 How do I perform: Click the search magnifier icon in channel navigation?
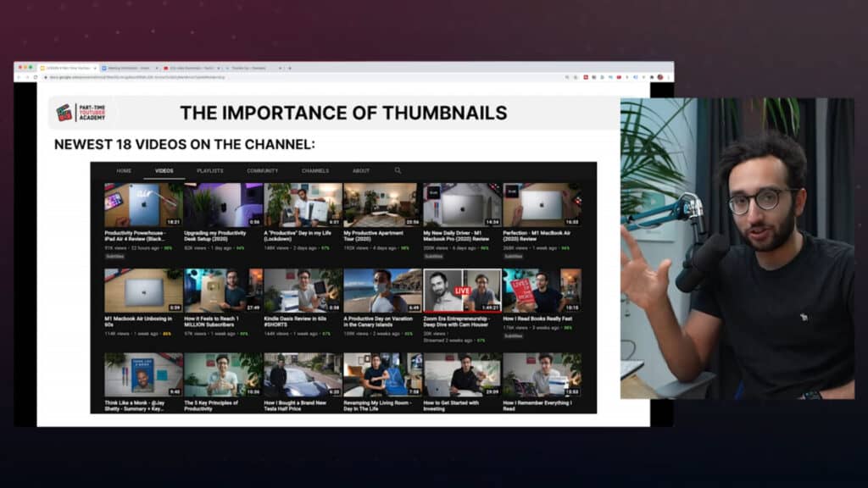click(398, 170)
